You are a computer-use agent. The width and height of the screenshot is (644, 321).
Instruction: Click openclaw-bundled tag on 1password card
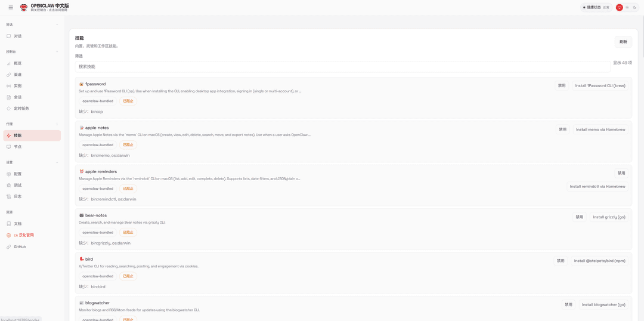(x=98, y=101)
